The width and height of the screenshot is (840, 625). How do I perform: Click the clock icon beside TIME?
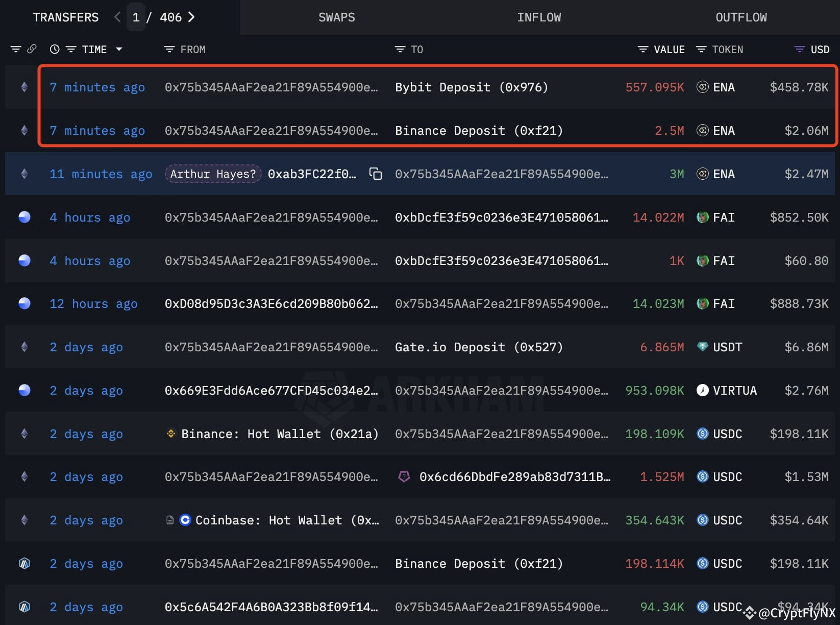(55, 50)
